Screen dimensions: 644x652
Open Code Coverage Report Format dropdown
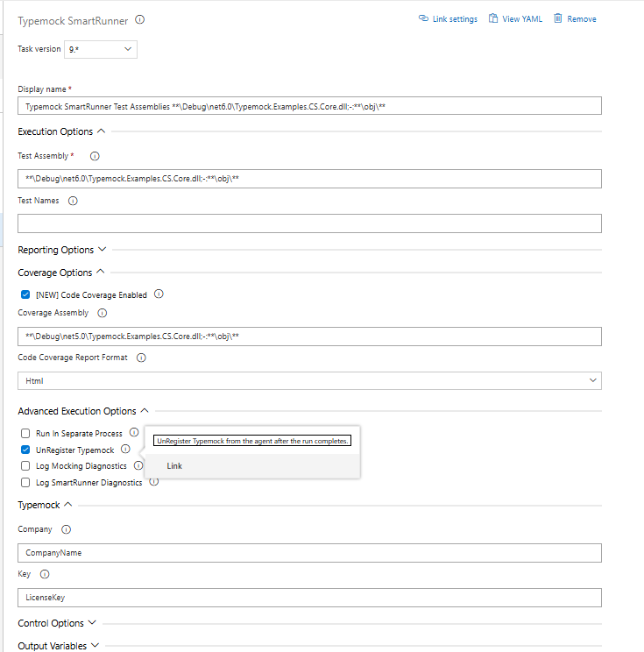pyautogui.click(x=309, y=381)
